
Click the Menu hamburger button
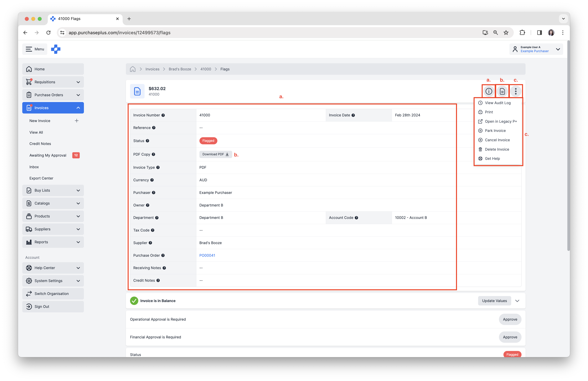pos(35,49)
